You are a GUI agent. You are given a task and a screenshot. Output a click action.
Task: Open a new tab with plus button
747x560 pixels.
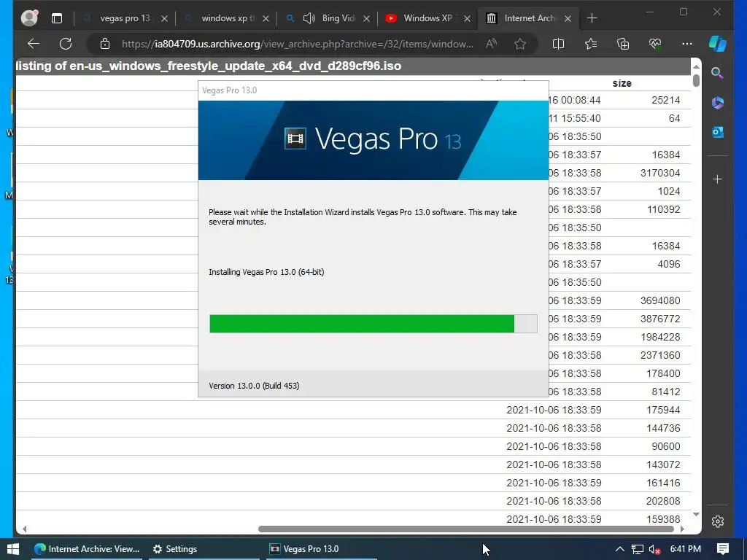[592, 18]
